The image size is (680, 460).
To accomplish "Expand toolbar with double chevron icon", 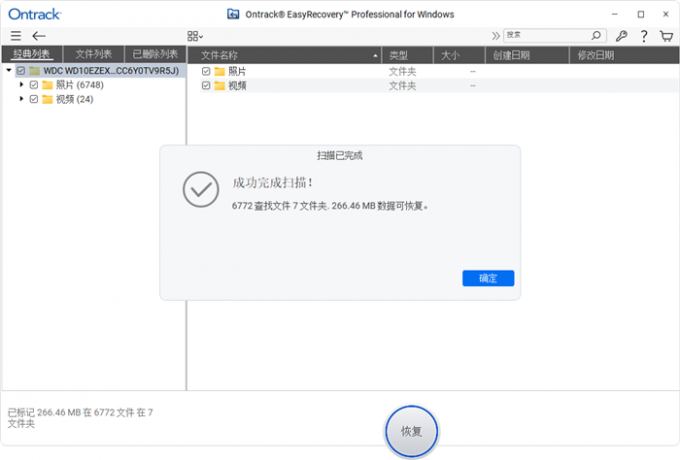I will (495, 36).
